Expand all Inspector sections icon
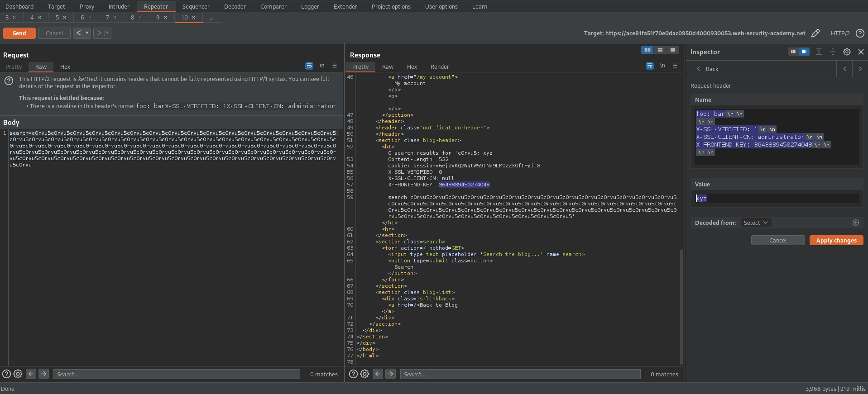This screenshot has width=868, height=394. (819, 52)
